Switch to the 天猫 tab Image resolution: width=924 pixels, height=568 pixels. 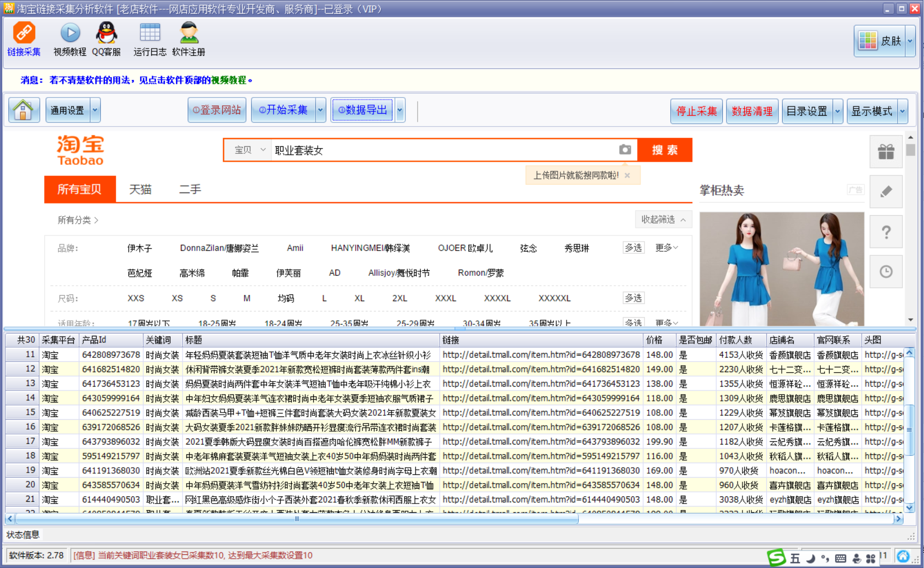pos(140,190)
